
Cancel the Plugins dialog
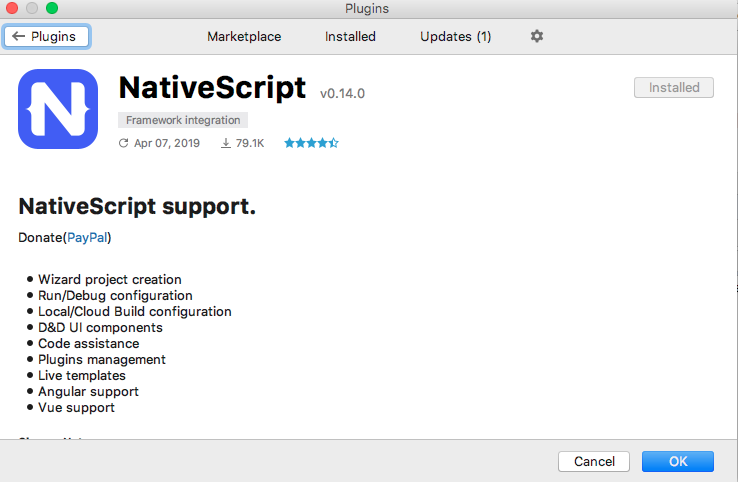594,461
